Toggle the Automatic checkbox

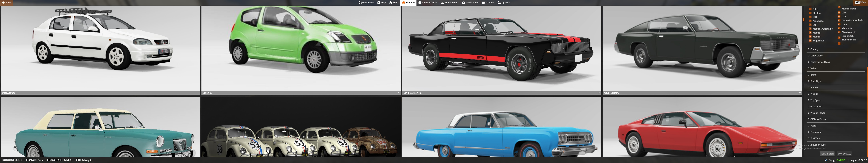[810, 21]
